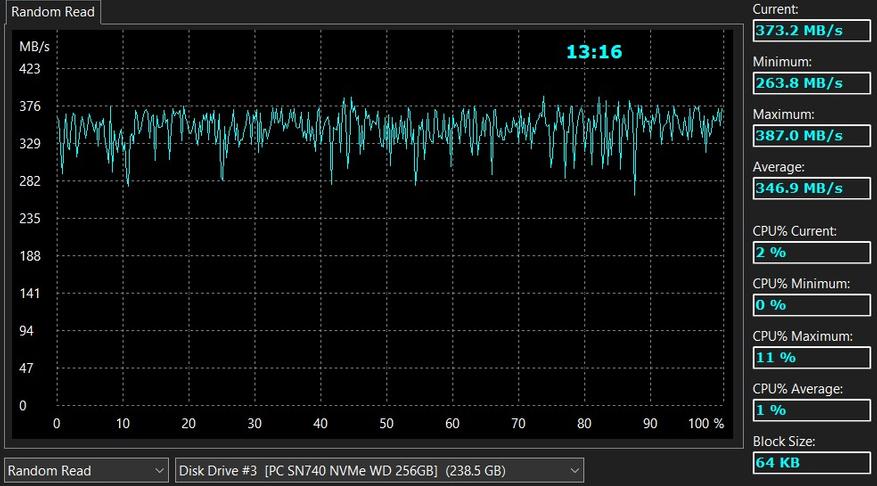Viewport: 877px width, 486px height.
Task: Select the CPU% Minimum field showing 0 %
Action: 810,305
